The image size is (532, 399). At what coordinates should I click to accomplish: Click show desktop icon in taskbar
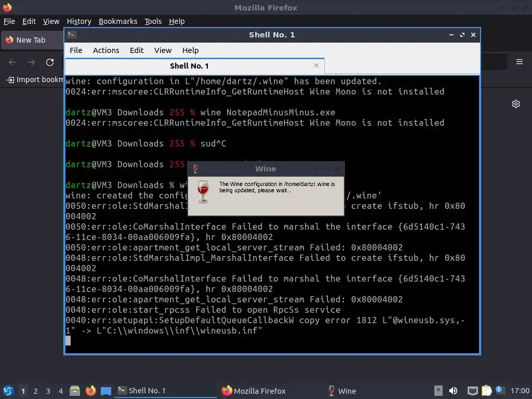pos(106,391)
